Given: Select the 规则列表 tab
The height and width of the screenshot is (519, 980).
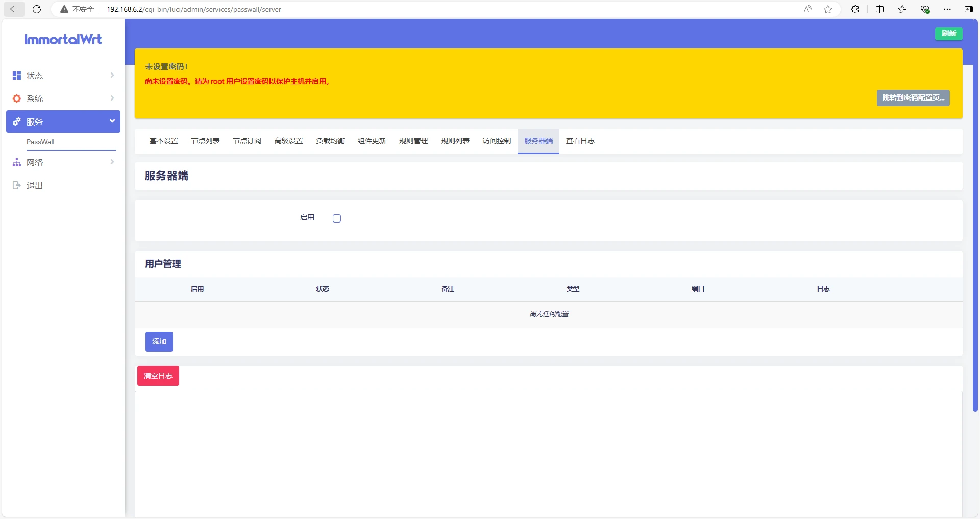Looking at the screenshot, I should pyautogui.click(x=455, y=141).
